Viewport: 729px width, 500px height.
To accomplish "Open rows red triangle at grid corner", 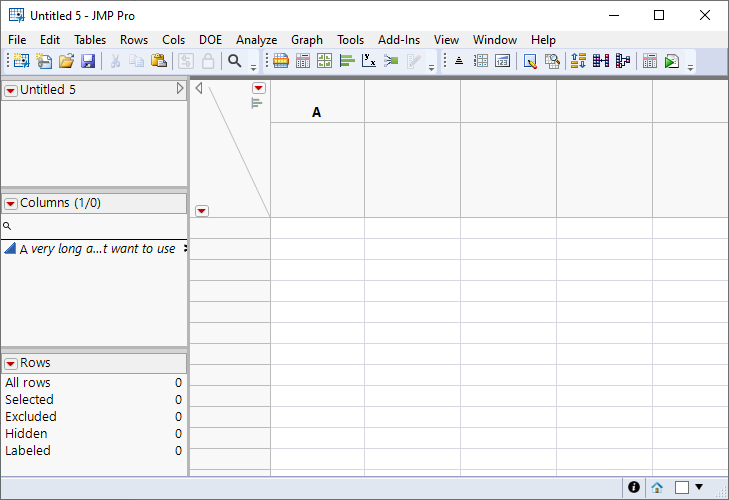I will (202, 211).
